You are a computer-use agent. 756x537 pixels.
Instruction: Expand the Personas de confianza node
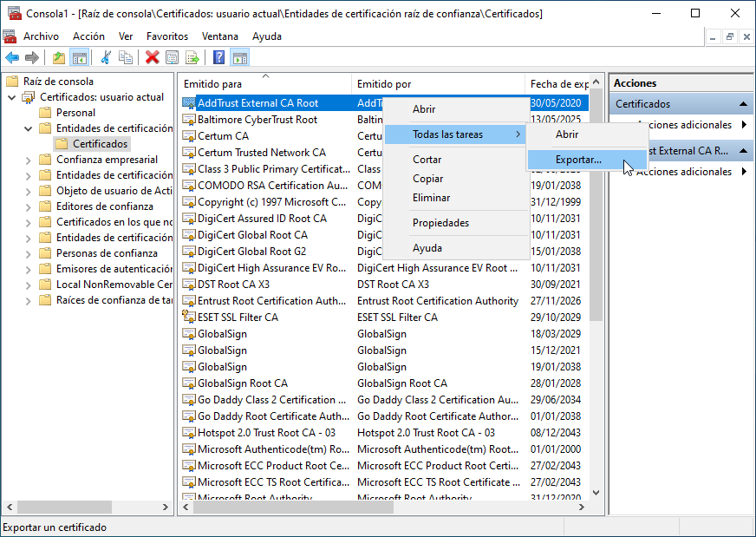[29, 253]
